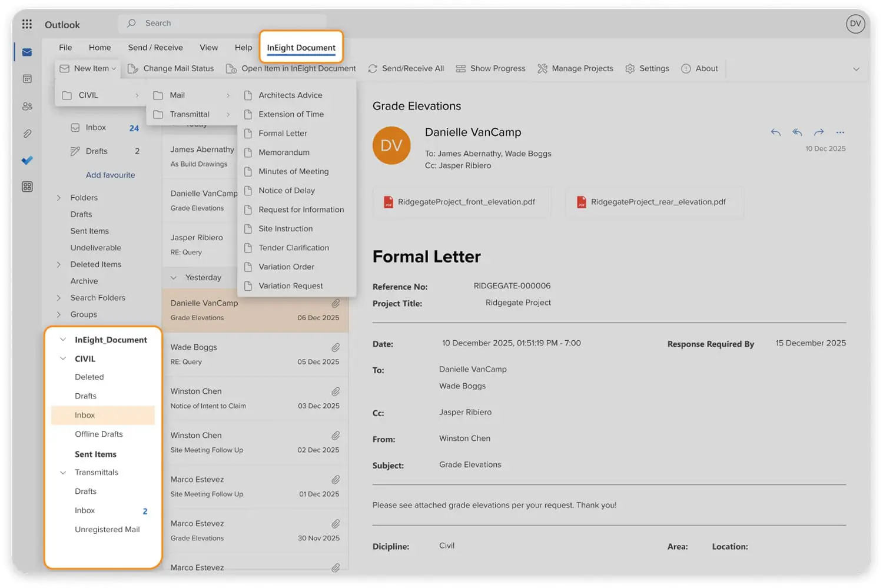Viewport: 883px width, 588px height.
Task: Open Winston Chen Site Meeting Follow Up message
Action: (x=255, y=443)
